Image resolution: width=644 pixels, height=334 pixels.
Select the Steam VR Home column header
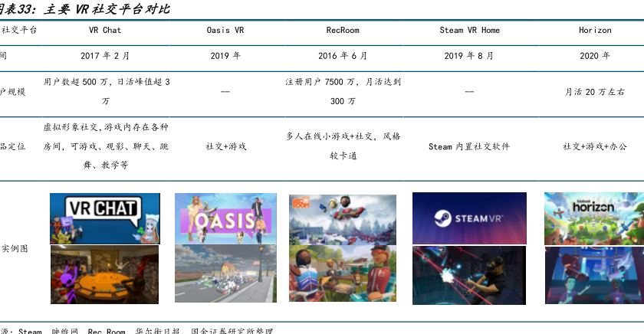pyautogui.click(x=469, y=31)
